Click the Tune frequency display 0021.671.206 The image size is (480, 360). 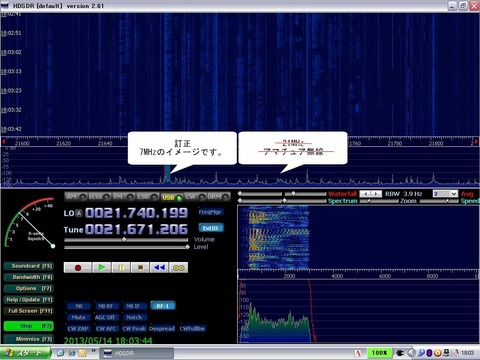click(x=136, y=229)
